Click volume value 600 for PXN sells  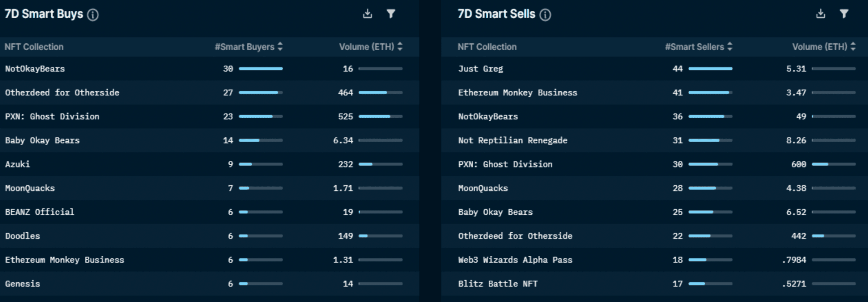tap(799, 164)
